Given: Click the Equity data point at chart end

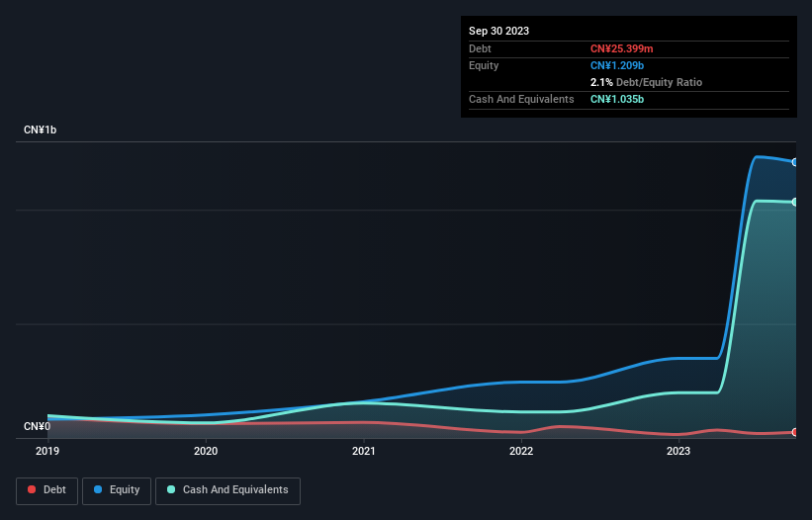Looking at the screenshot, I should [795, 162].
